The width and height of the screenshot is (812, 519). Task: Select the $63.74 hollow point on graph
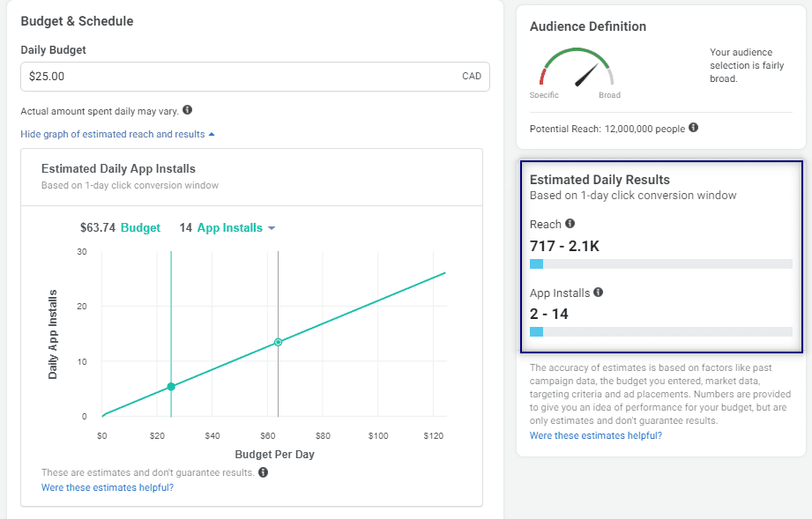pyautogui.click(x=278, y=342)
